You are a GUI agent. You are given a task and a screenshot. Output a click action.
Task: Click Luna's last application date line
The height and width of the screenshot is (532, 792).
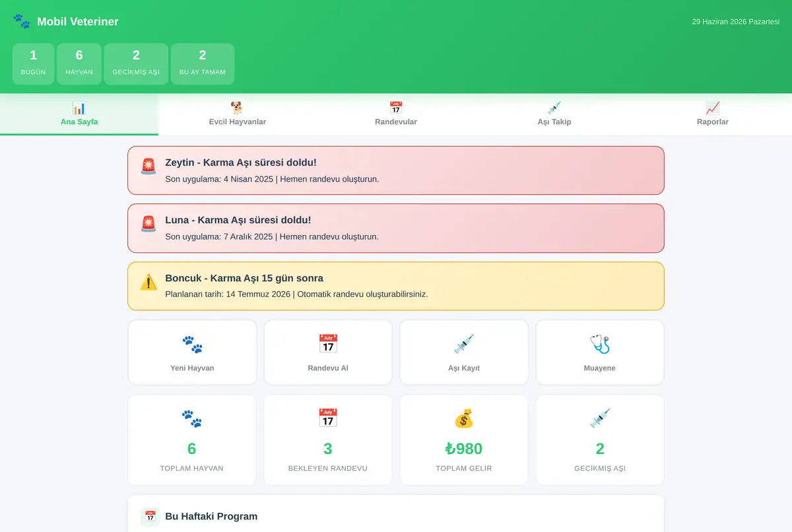click(x=272, y=236)
